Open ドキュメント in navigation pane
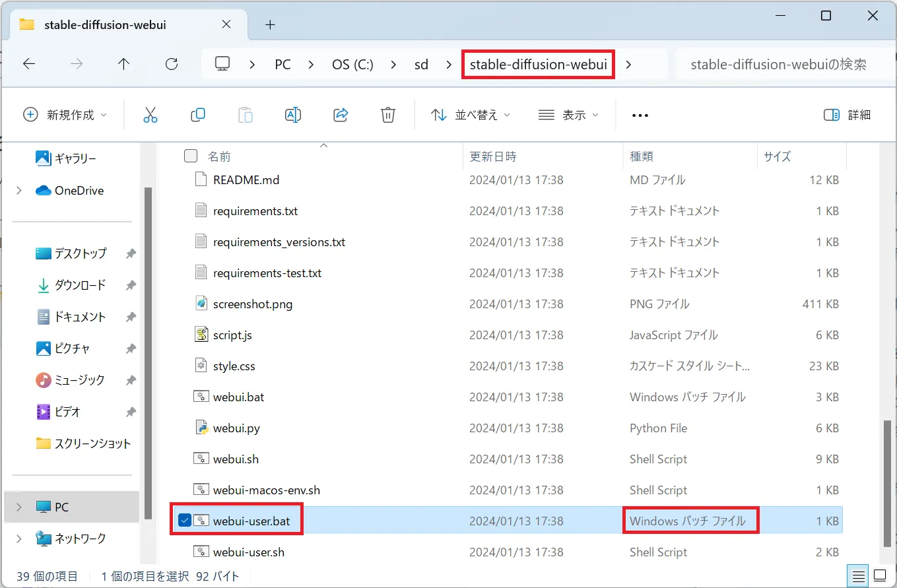Image resolution: width=897 pixels, height=588 pixels. 70,317
